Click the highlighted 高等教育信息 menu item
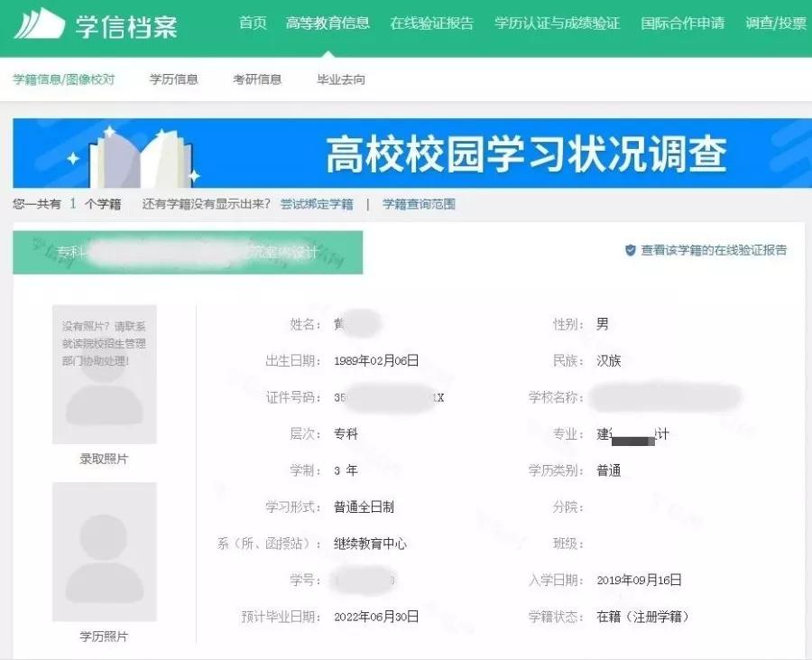 tap(328, 24)
